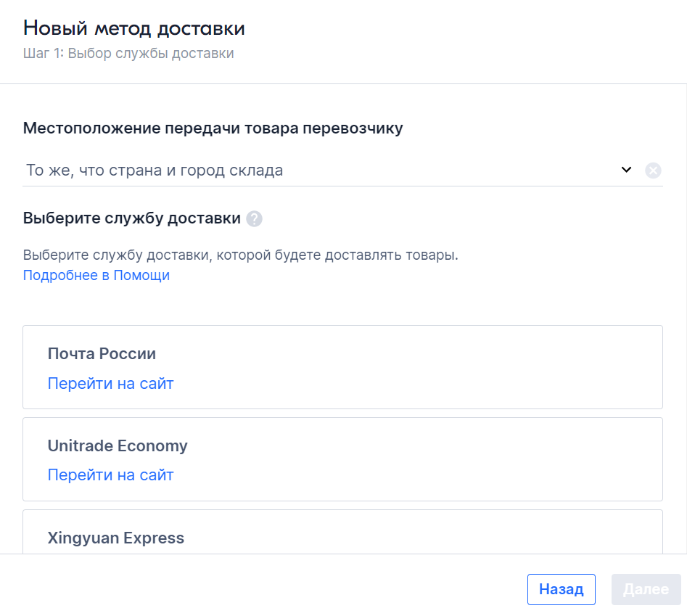Click the Шаг 1: Выбор службы доставки subtitle

pos(128,53)
